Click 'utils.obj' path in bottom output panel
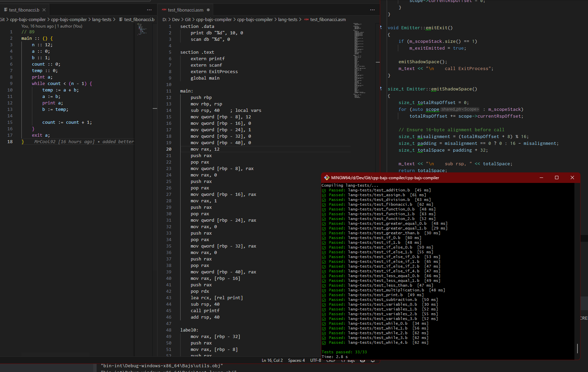The height and width of the screenshot is (372, 588). 162,366
